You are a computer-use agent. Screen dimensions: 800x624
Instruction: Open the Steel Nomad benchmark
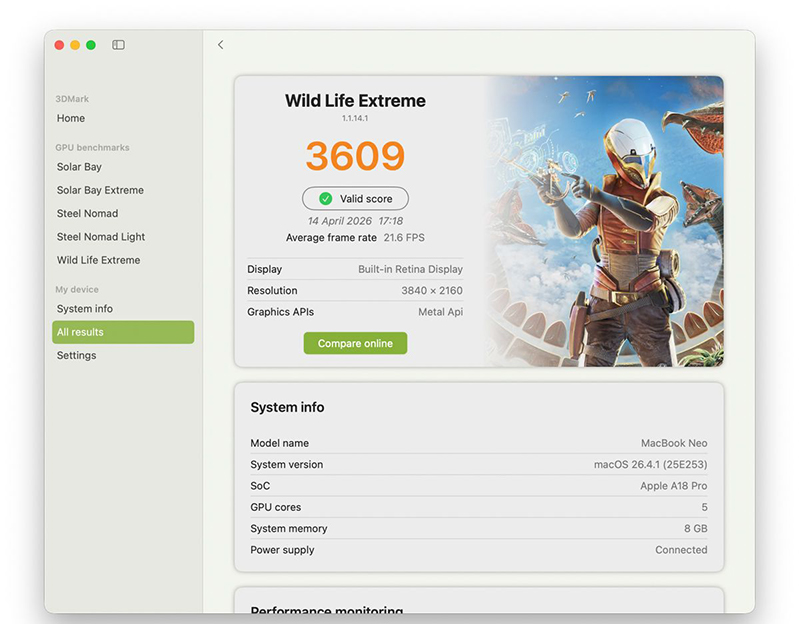(x=87, y=213)
